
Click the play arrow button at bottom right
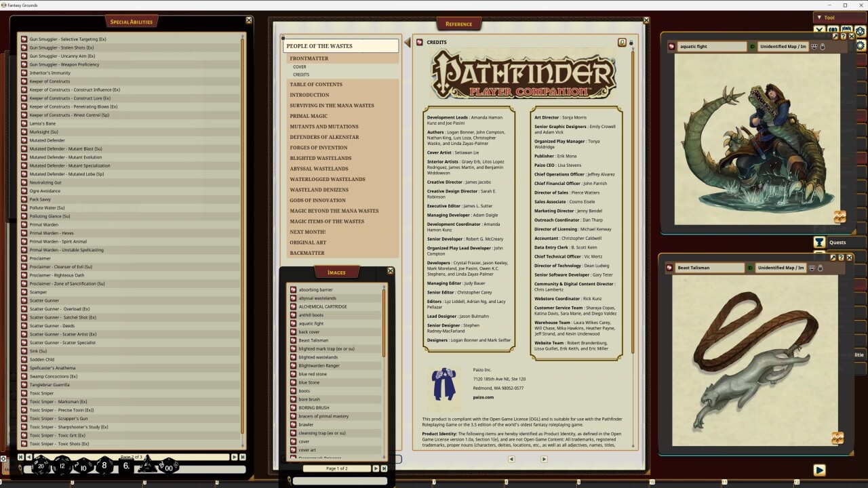(x=819, y=470)
